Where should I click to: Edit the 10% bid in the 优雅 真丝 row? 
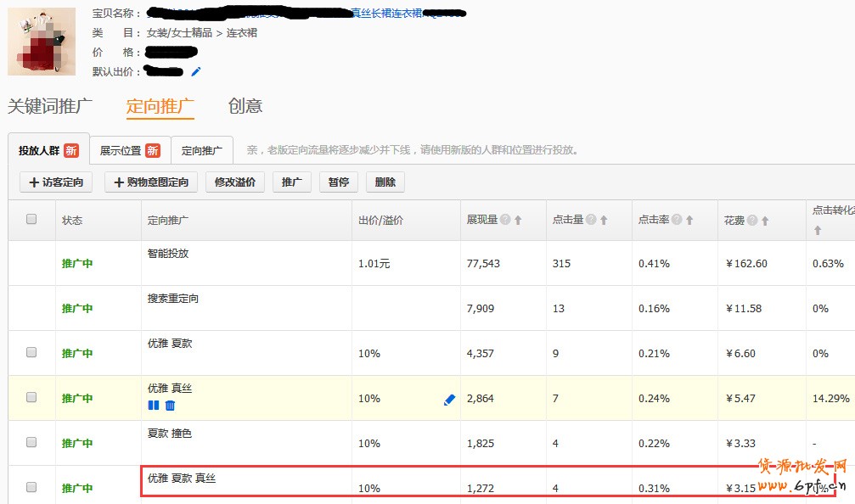click(x=449, y=399)
